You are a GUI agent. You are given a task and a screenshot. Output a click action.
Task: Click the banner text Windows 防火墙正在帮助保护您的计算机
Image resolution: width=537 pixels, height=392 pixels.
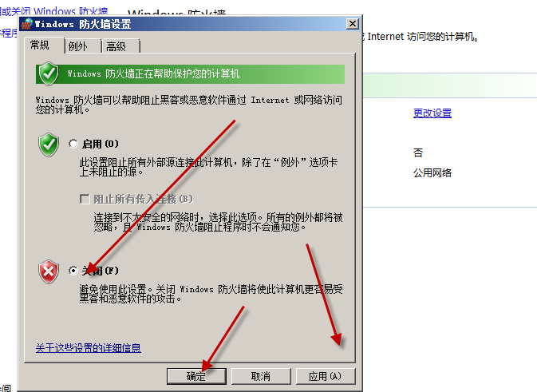pos(153,73)
